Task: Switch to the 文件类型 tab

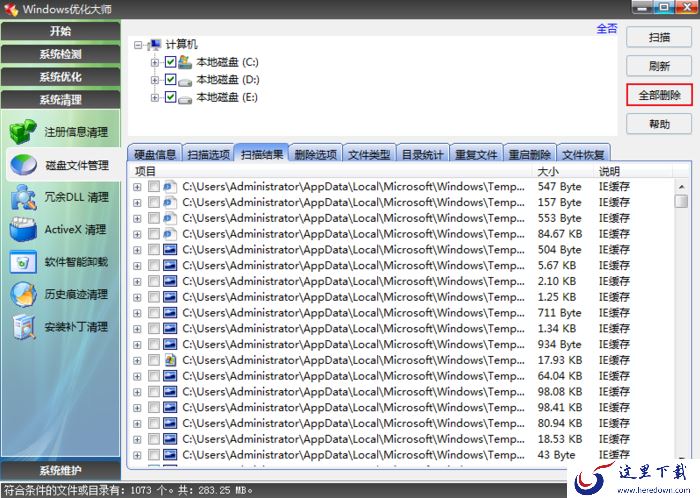Action: pyautogui.click(x=369, y=154)
